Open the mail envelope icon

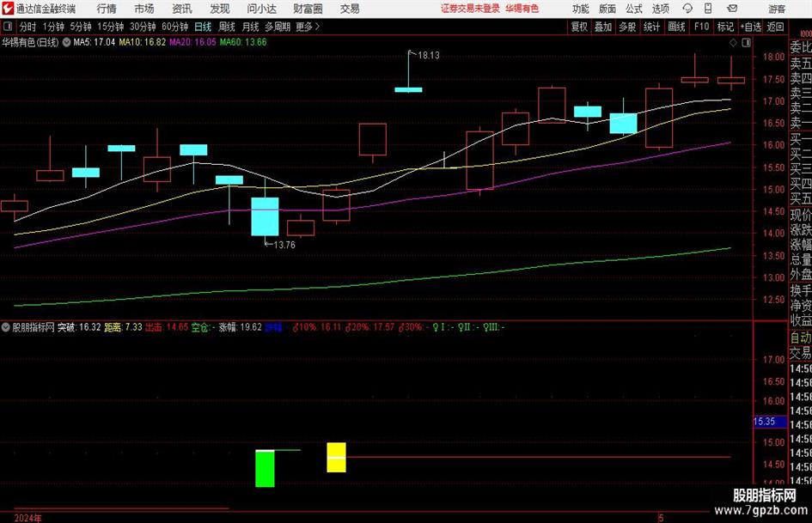pos(732,9)
